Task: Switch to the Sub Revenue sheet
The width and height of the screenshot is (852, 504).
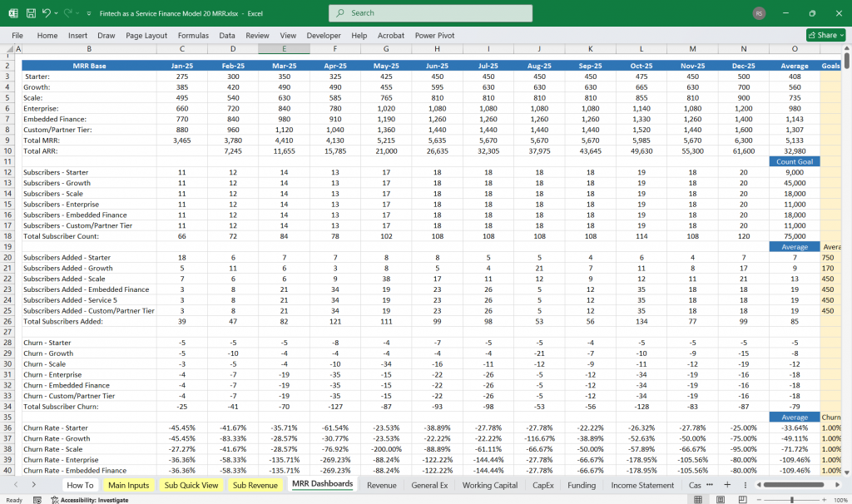Action: (255, 485)
